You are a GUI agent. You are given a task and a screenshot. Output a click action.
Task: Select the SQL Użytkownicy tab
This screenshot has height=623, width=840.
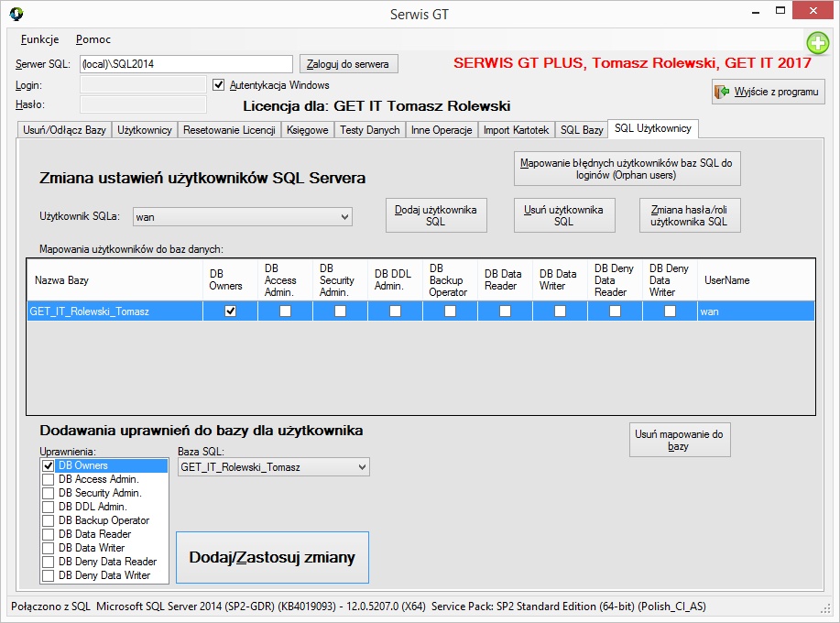[653, 128]
